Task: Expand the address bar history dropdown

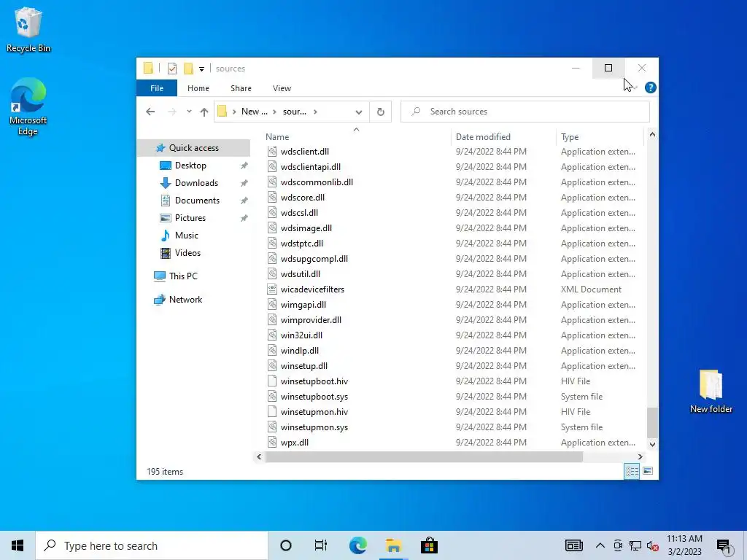Action: [359, 112]
